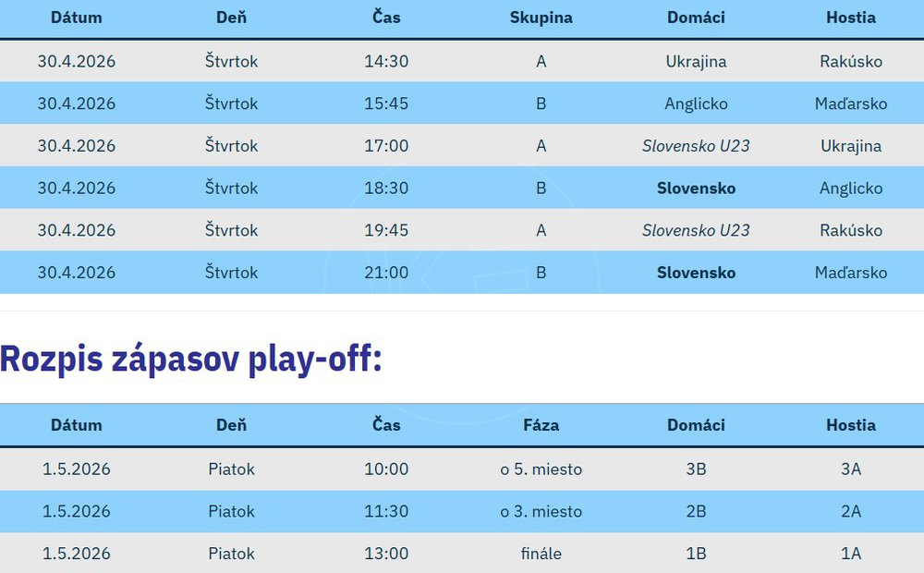Click 'Slovensko U23' in the 17:00 row
Image resolution: width=924 pixels, height=573 pixels.
click(x=696, y=146)
